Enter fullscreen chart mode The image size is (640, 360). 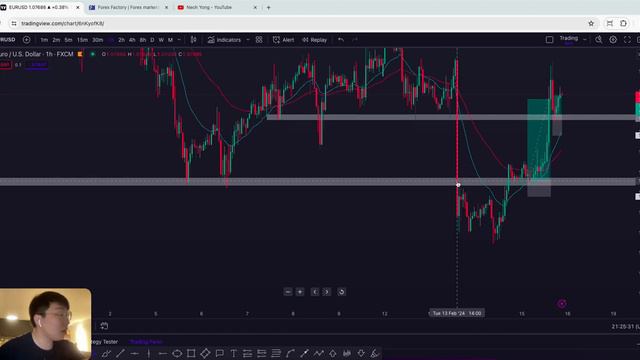tap(627, 40)
